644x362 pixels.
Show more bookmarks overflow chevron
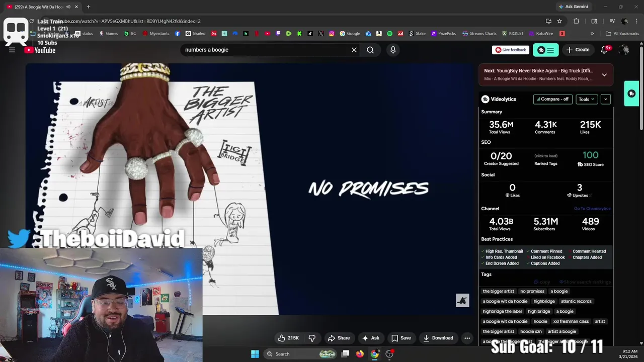[592, 34]
